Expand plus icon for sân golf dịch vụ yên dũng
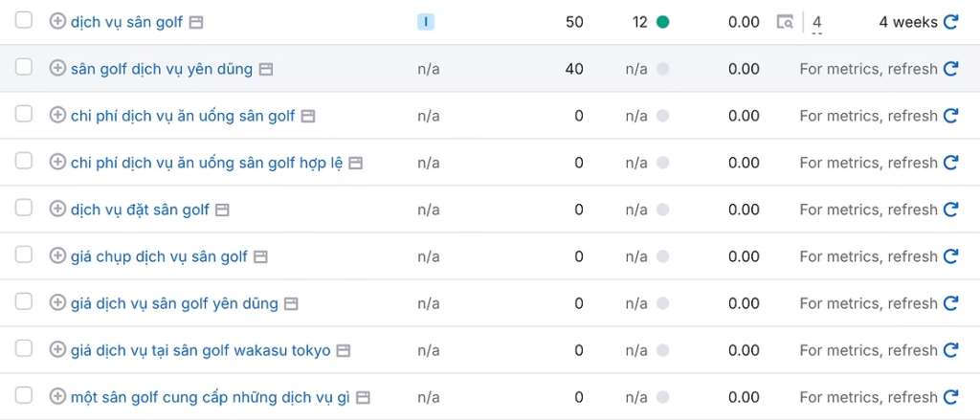The image size is (980, 420). pyautogui.click(x=57, y=69)
